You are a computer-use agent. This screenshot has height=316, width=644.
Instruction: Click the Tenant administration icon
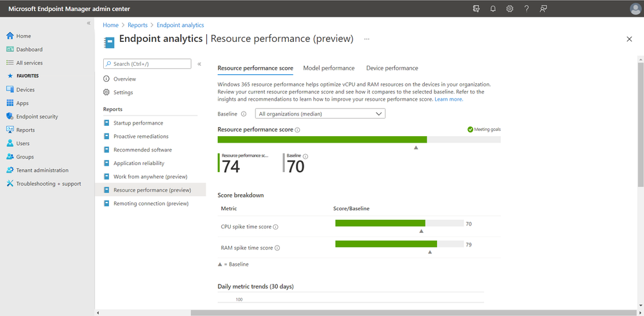[10, 170]
